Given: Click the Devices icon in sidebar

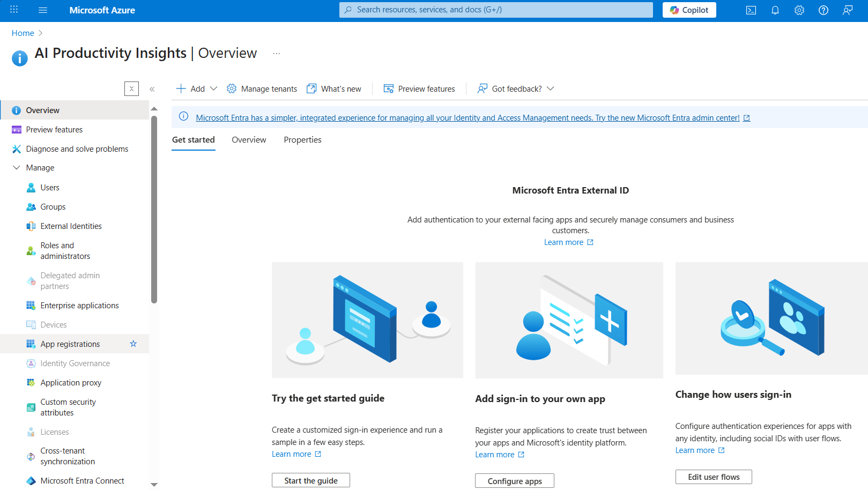Looking at the screenshot, I should (x=31, y=325).
